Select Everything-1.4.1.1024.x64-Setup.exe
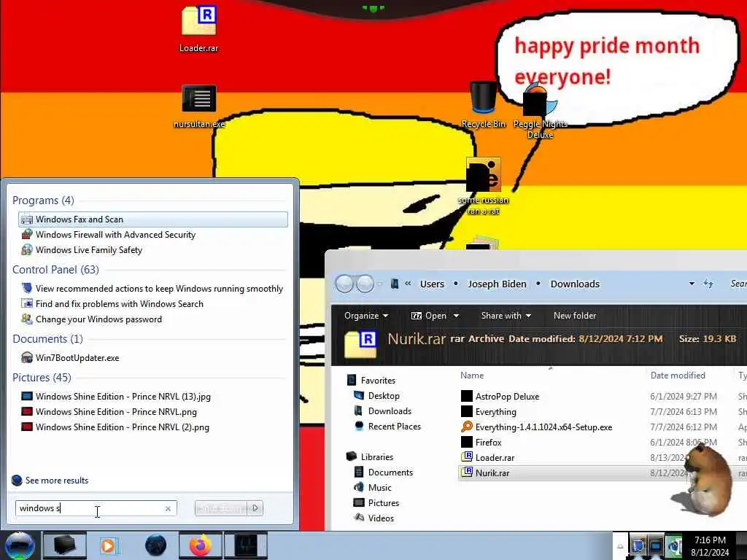The image size is (747, 560). [x=537, y=427]
